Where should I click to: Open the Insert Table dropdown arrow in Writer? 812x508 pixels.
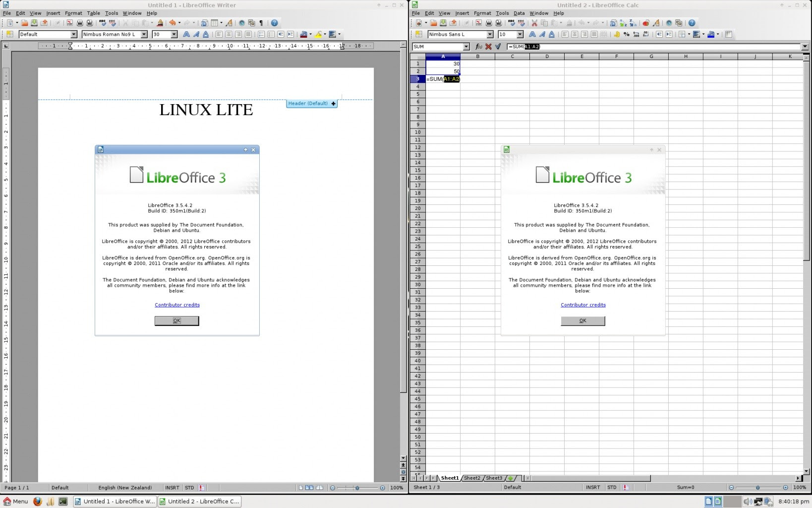tap(222, 23)
